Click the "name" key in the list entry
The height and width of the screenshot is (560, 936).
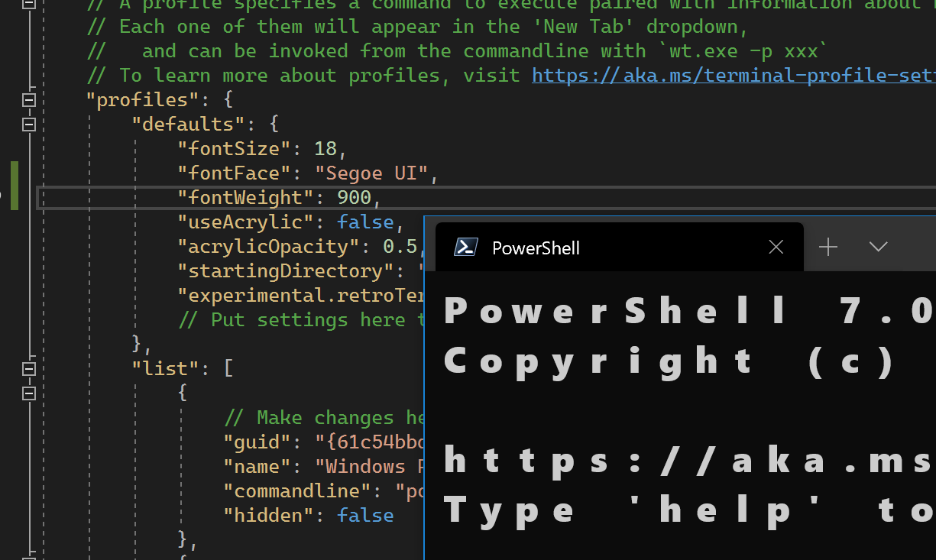(x=257, y=466)
